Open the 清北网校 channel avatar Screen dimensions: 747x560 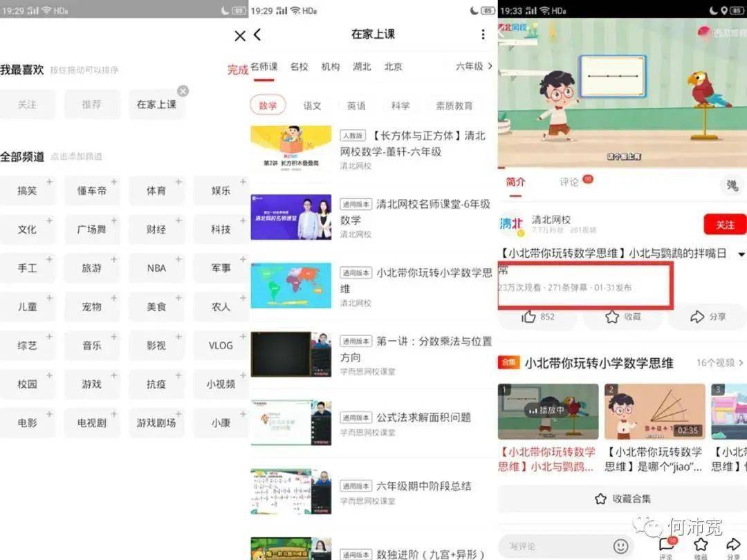(x=512, y=223)
